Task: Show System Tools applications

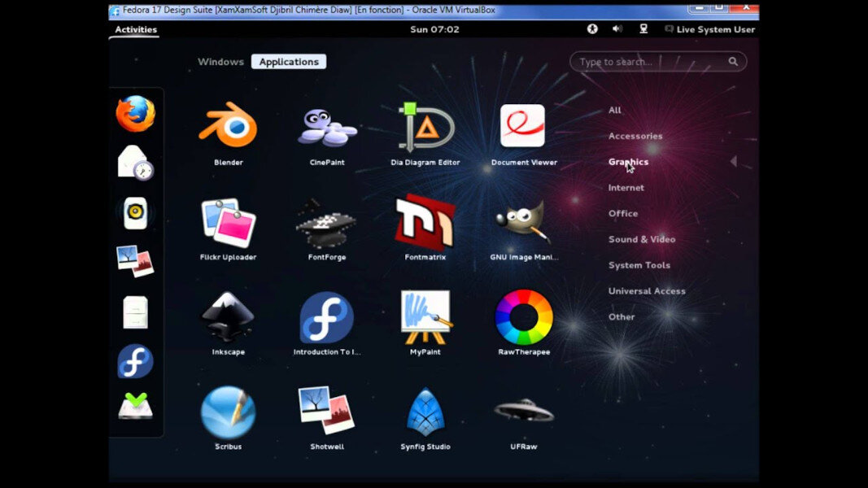Action: 639,265
